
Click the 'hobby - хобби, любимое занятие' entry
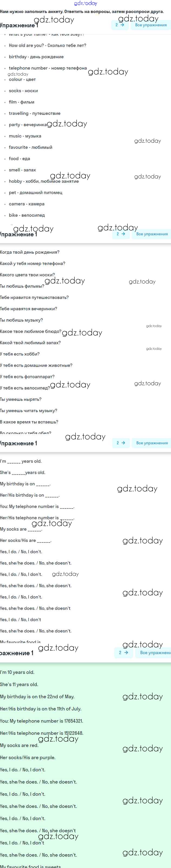coord(44,181)
